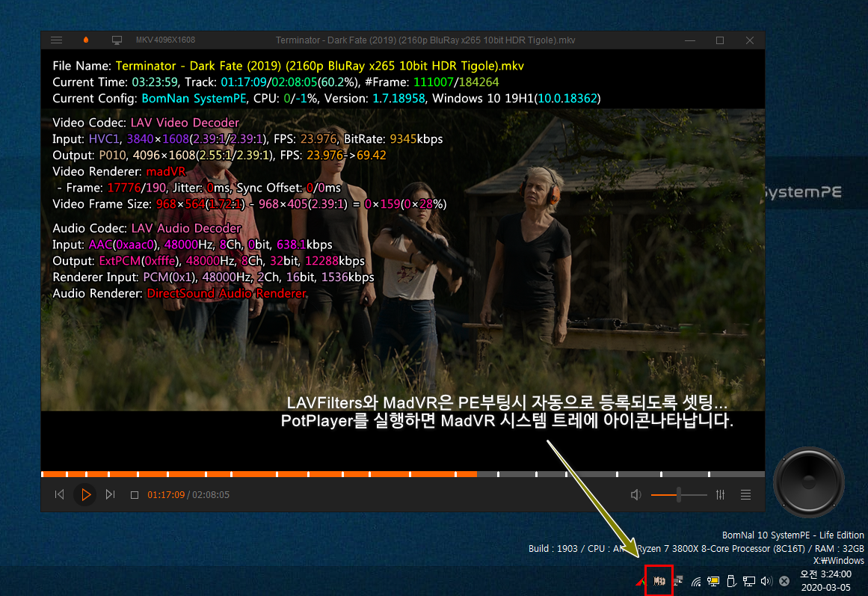Image resolution: width=868 pixels, height=596 pixels.
Task: Skip to the next track
Action: coord(110,494)
